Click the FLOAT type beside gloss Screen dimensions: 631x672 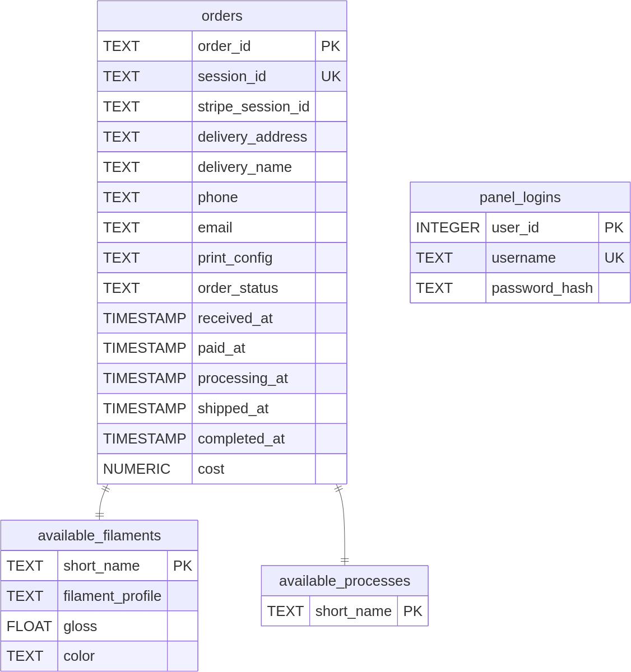click(29, 626)
